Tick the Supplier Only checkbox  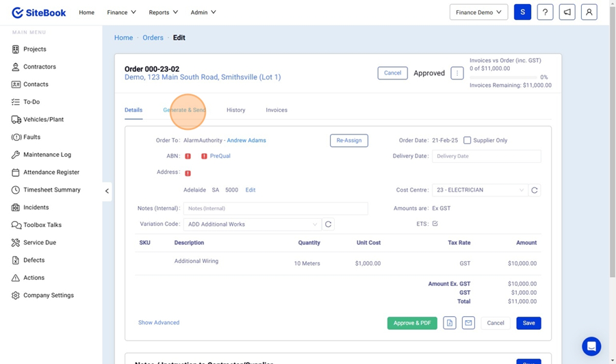coord(467,140)
